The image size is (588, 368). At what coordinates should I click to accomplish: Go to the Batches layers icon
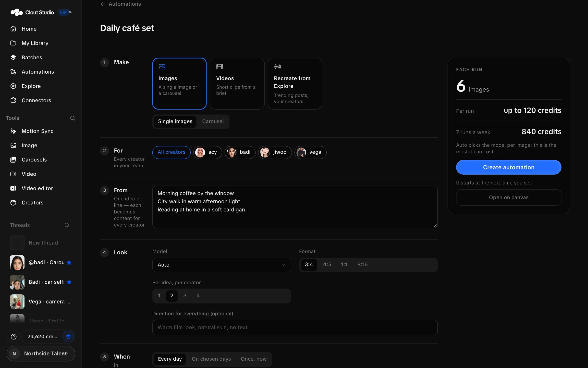13,57
